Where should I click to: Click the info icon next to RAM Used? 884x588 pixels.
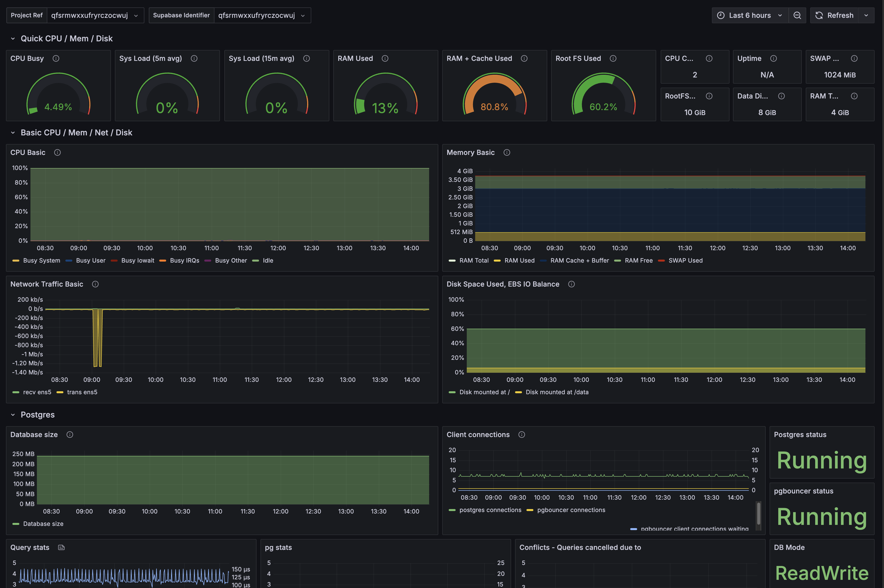pos(385,58)
